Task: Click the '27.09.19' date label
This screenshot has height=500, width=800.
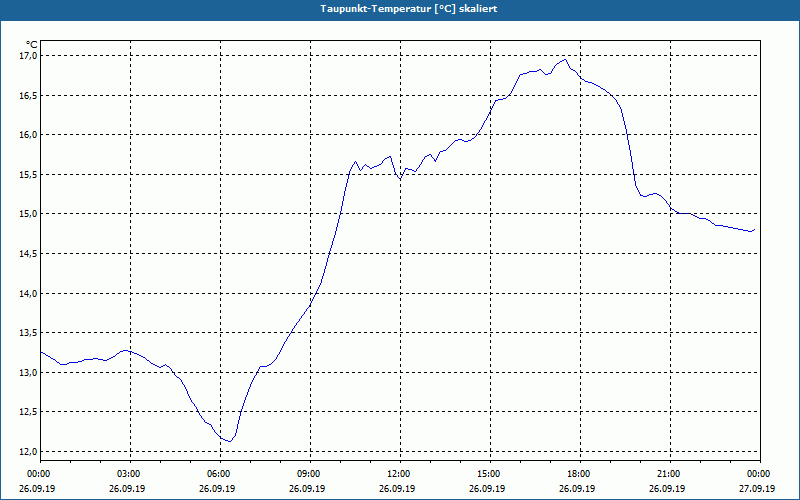Action: pyautogui.click(x=757, y=488)
